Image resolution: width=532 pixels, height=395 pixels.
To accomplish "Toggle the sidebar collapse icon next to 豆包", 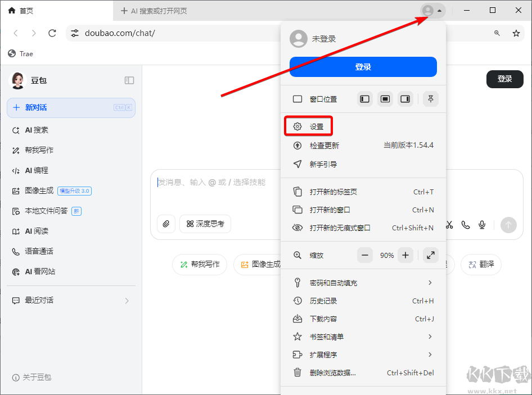I will tap(129, 80).
